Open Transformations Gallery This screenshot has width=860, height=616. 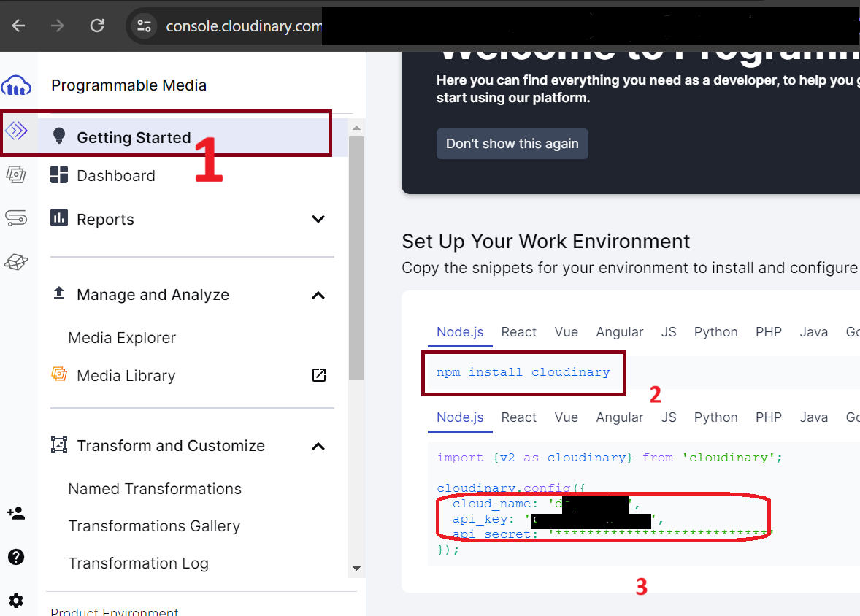click(x=154, y=526)
